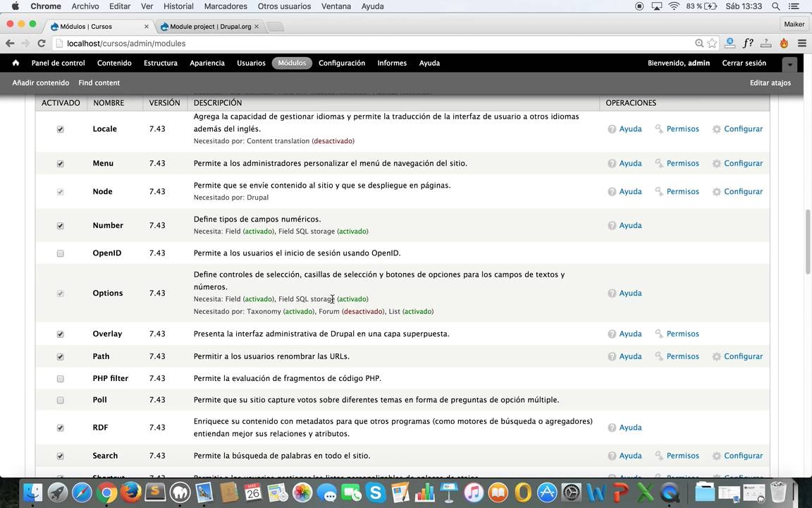This screenshot has height=508, width=812.
Task: Click the Permisos key icon for Menu
Action: pos(659,163)
